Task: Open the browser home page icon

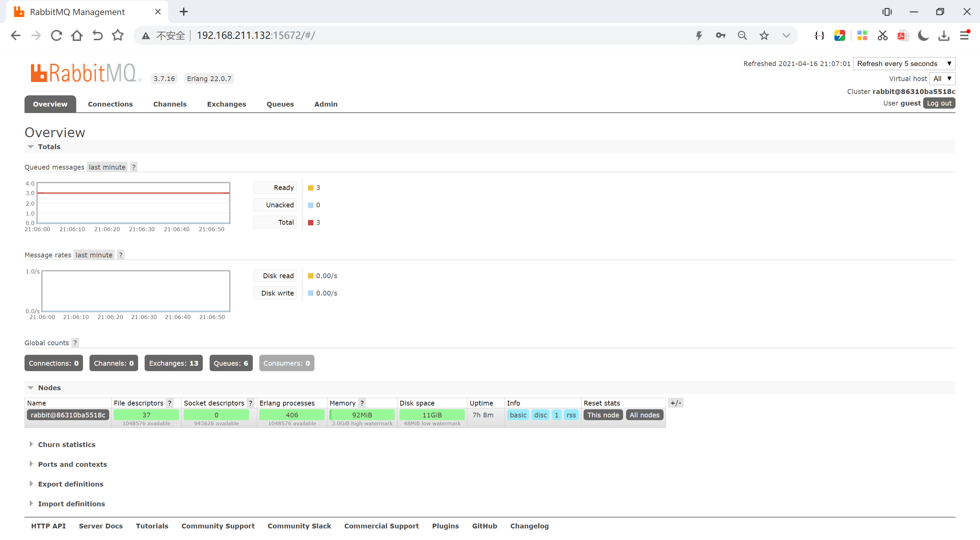Action: 77,35
